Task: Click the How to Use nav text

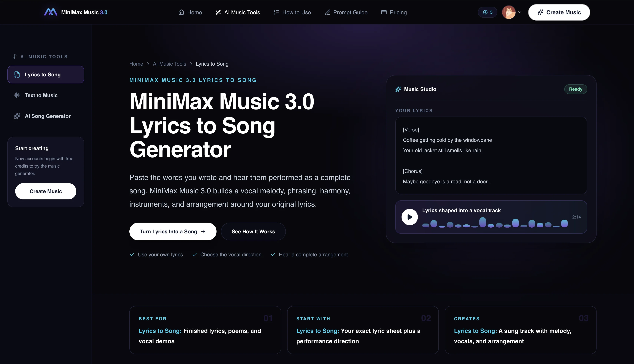Action: 296,12
